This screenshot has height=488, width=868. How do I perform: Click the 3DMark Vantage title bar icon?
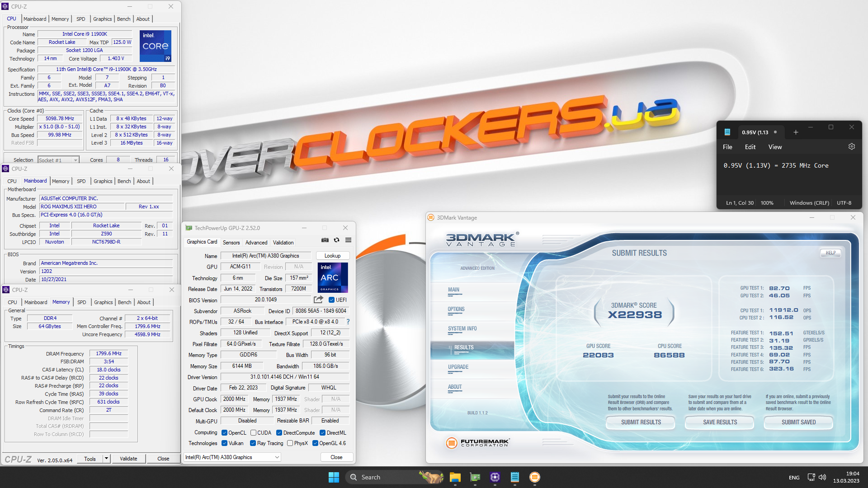point(431,217)
